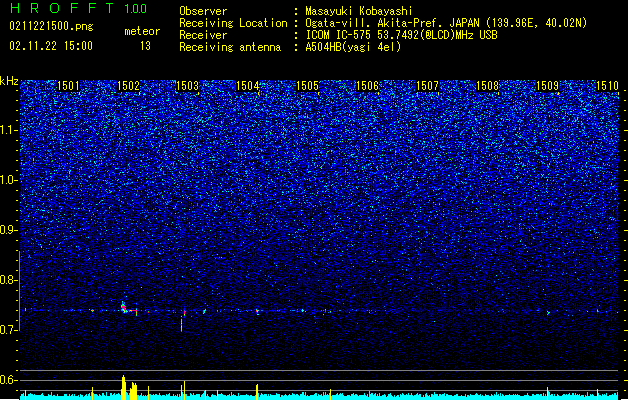This screenshot has width=629, height=400.
Task: Click the Observer label
Action: [x=203, y=11]
